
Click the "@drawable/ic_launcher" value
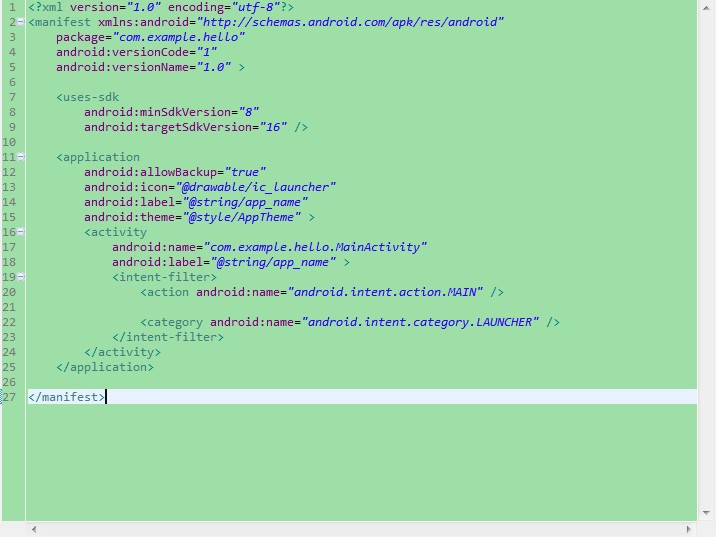pyautogui.click(x=256, y=187)
